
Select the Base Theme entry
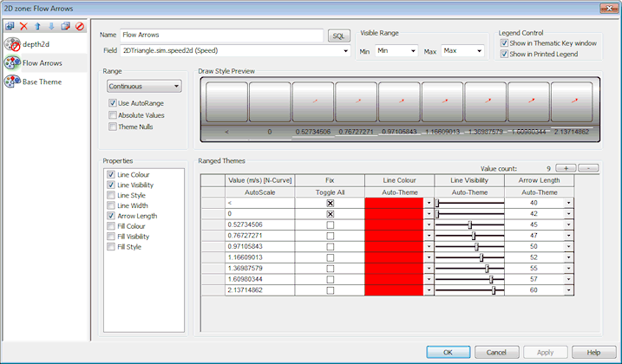(45, 81)
